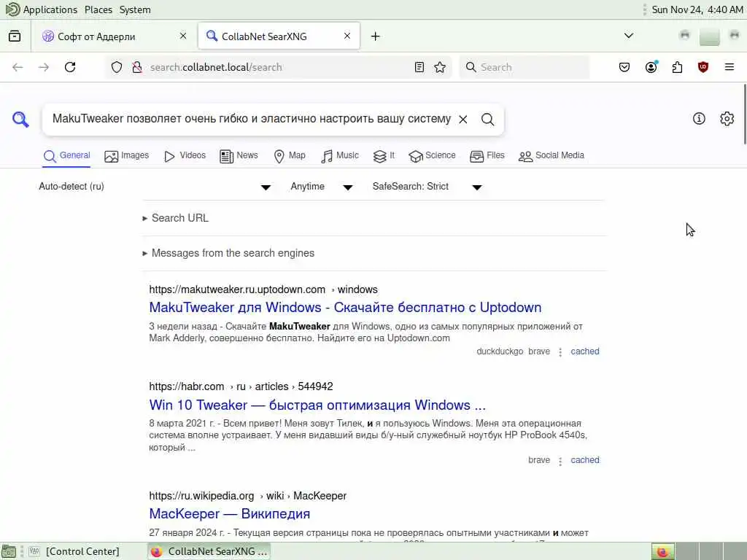This screenshot has width=747, height=560.
Task: Click the page vertical scrollbar
Action: [744, 114]
